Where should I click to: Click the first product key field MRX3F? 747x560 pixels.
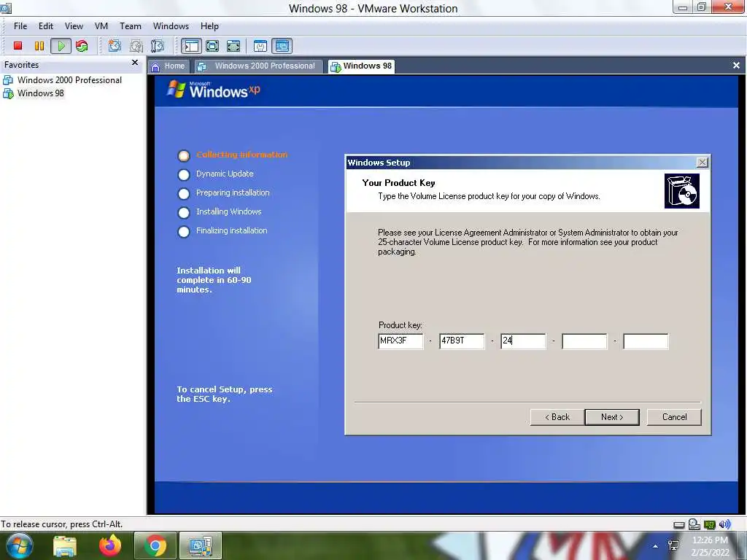[400, 341]
